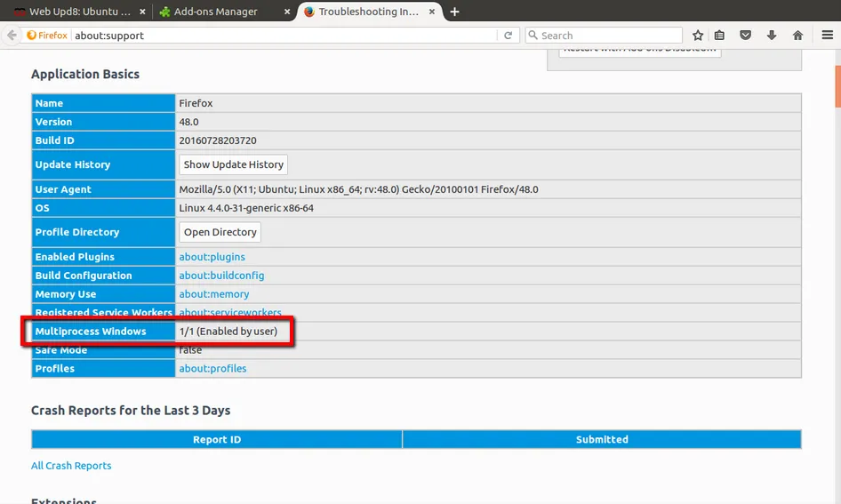Open the Downloads arrow icon
Image resolution: width=841 pixels, height=504 pixels.
(x=771, y=36)
